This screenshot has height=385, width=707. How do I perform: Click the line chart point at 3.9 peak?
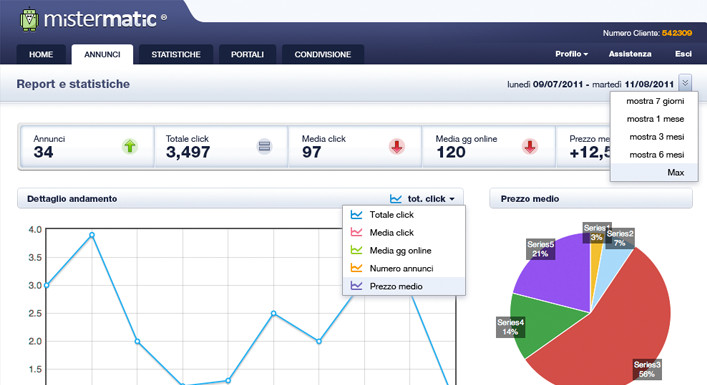coord(92,235)
